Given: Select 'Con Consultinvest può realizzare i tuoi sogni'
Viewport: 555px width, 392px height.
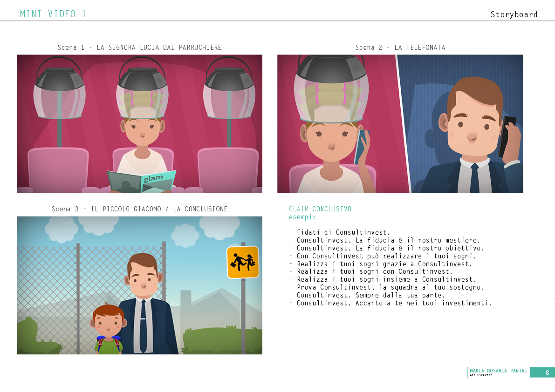Looking at the screenshot, I should pos(383,256).
